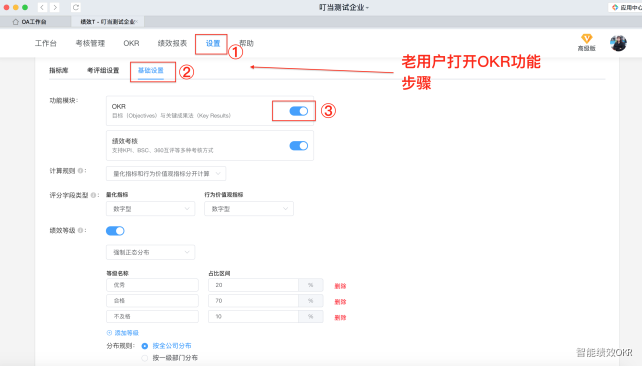Click the home icon on OA工作台 tab
This screenshot has height=366, width=642.
pyautogui.click(x=16, y=22)
